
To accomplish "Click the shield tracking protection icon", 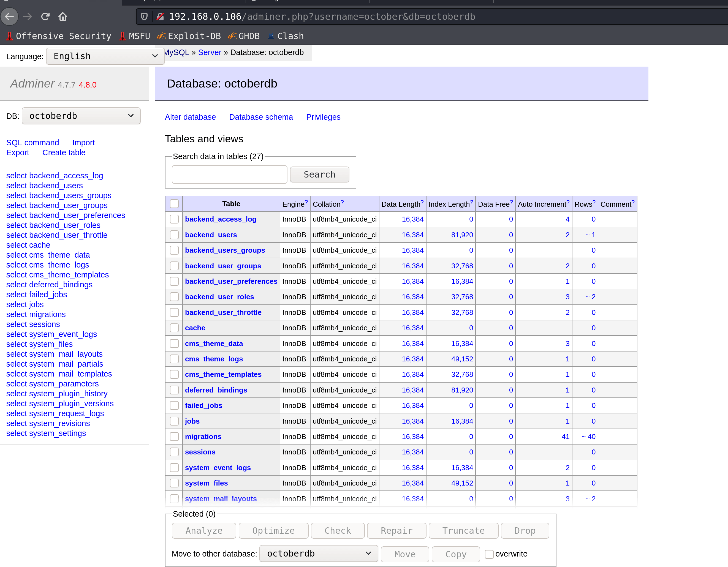I will [x=144, y=16].
